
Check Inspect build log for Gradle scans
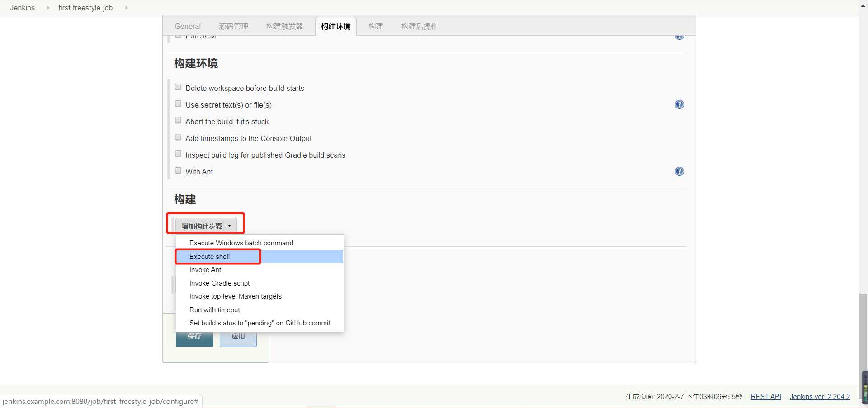pyautogui.click(x=178, y=154)
